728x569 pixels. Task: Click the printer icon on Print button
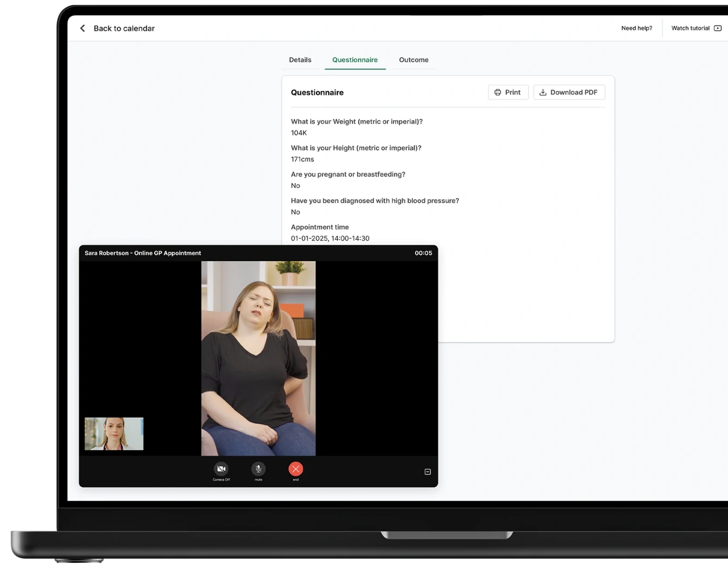(x=497, y=92)
